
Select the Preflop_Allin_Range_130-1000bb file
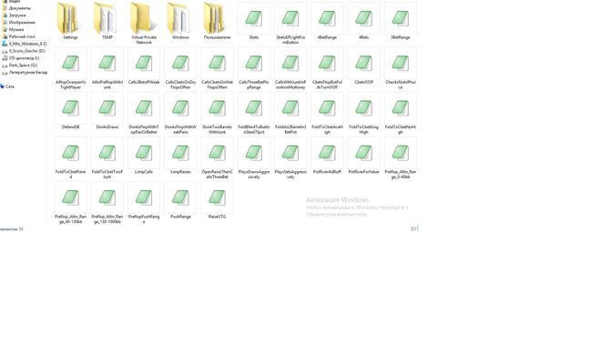coord(107,203)
